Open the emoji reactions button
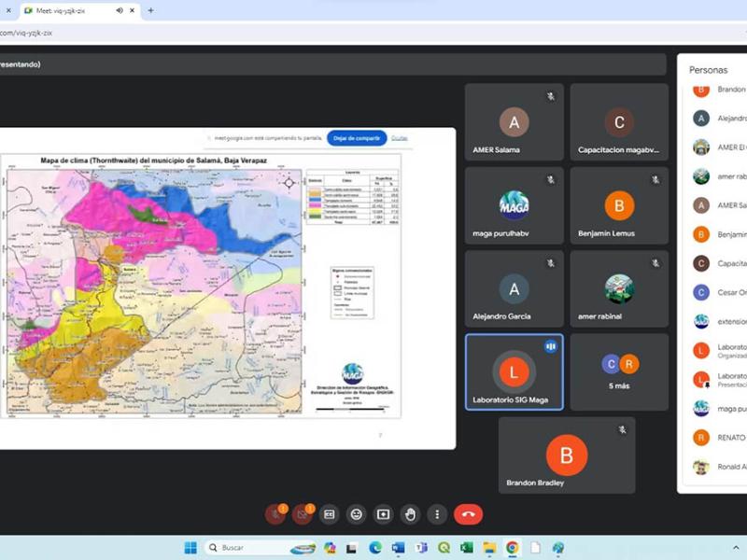The width and height of the screenshot is (747, 560). (x=356, y=513)
